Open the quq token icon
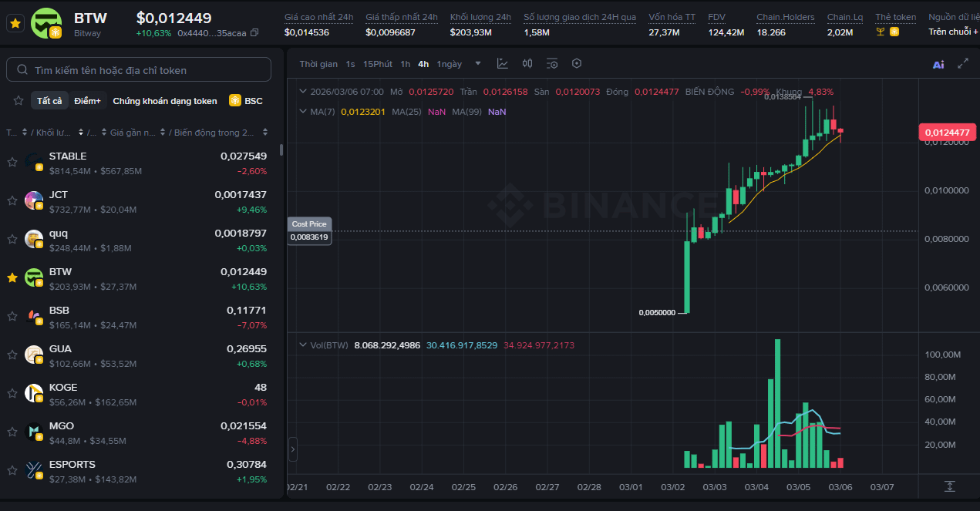The width and height of the screenshot is (980, 511). click(x=34, y=239)
